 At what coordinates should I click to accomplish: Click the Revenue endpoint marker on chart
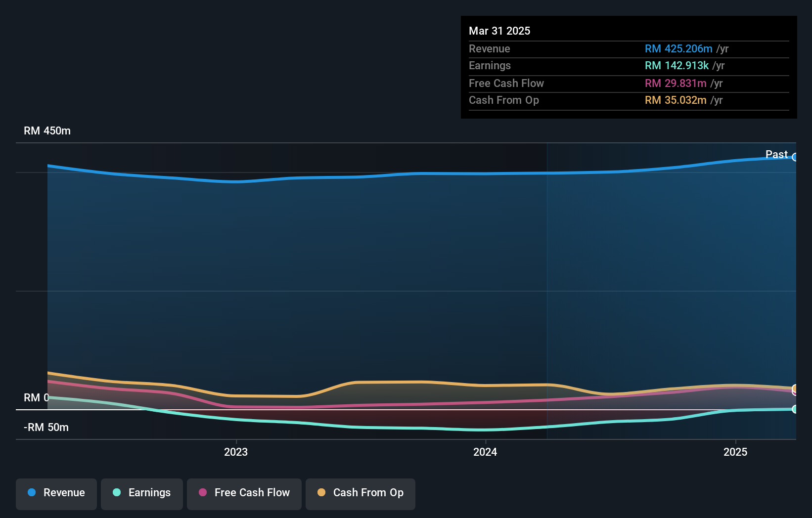pos(795,157)
